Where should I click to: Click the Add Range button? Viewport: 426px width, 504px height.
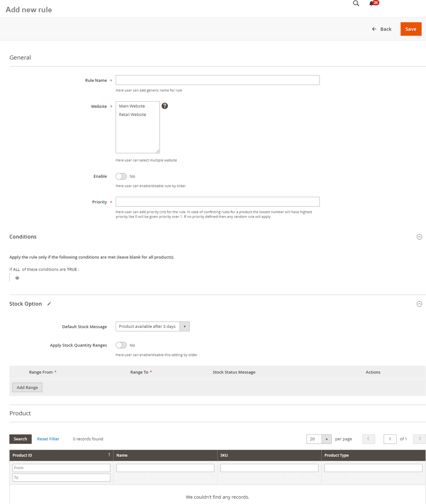click(x=27, y=388)
